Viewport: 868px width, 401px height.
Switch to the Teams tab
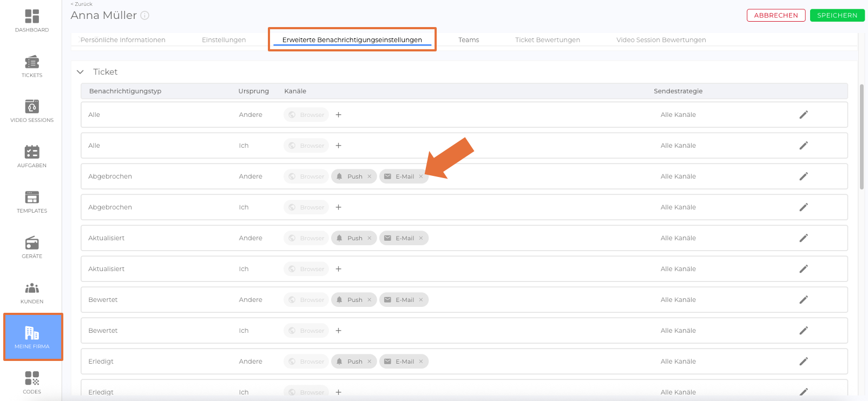tap(468, 40)
